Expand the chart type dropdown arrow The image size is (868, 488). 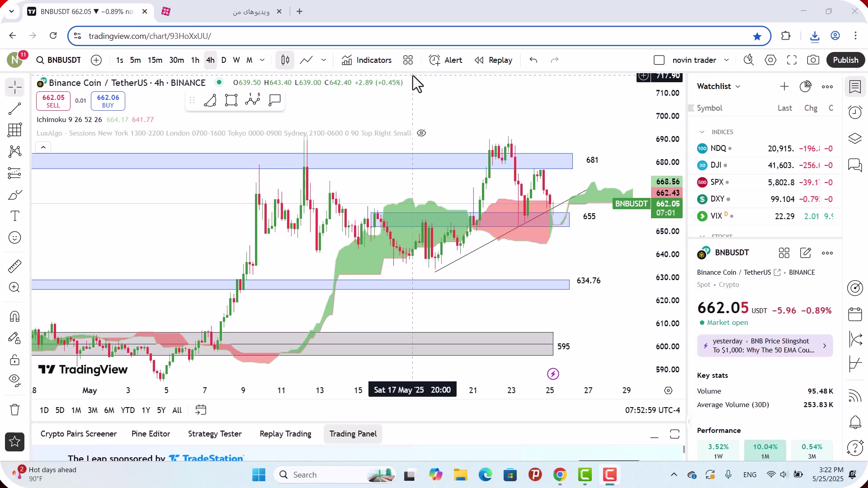pyautogui.click(x=324, y=60)
